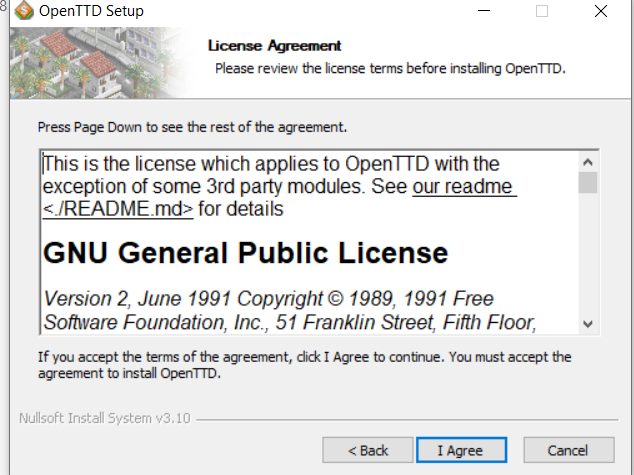Viewport: 634px width, 475px height.
Task: Click the "Press Page Down" instruction text
Action: click(x=192, y=127)
